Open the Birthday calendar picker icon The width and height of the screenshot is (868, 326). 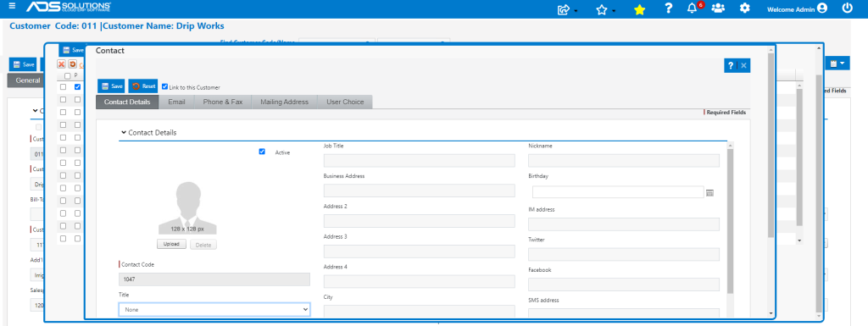(710, 192)
